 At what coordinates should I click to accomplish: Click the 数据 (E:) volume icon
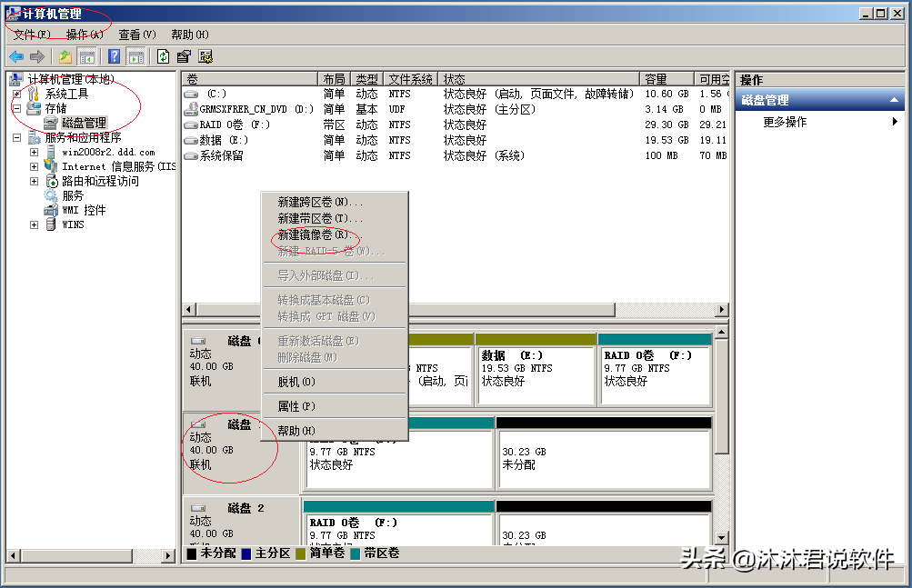[191, 140]
